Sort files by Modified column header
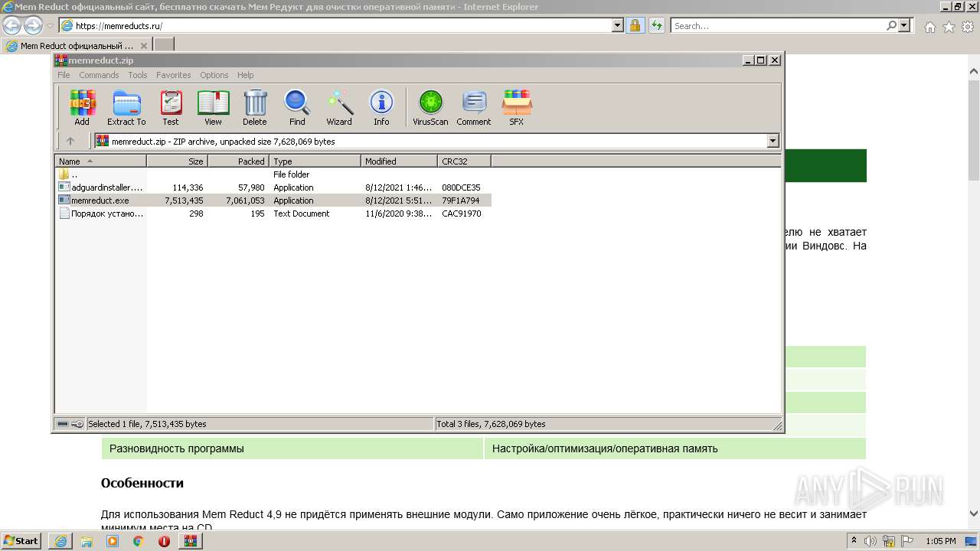Screen dimensions: 980x551 pos(399,161)
